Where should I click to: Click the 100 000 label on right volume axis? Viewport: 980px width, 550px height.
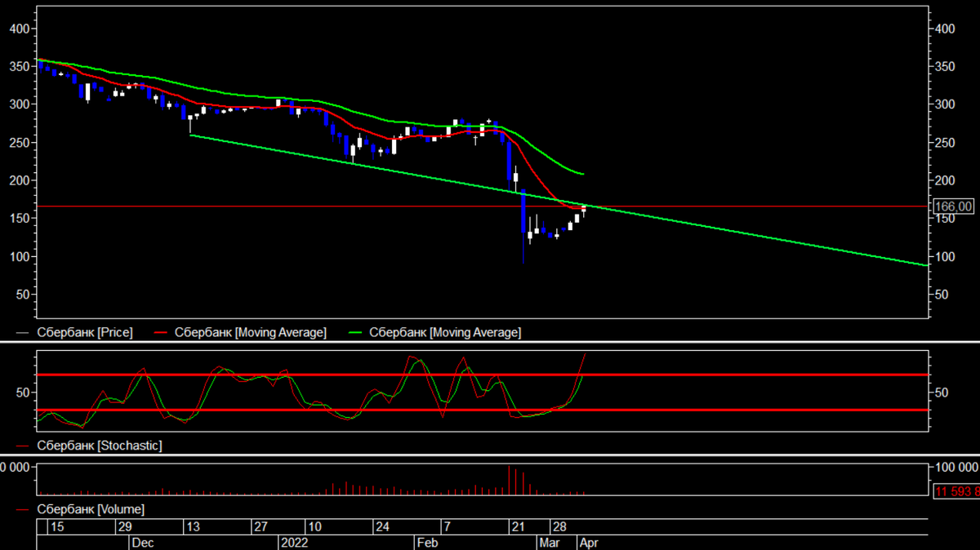click(956, 467)
